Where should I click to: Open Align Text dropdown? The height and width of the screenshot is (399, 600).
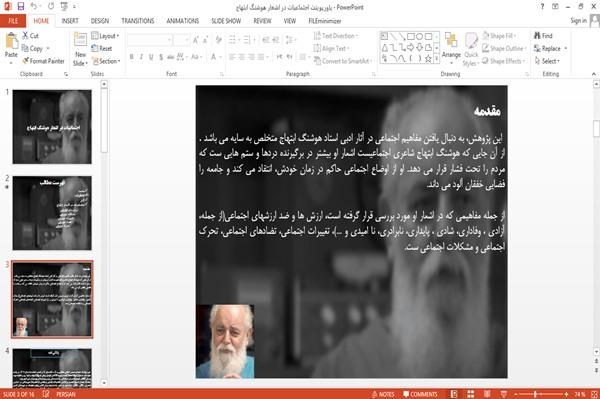pos(331,48)
